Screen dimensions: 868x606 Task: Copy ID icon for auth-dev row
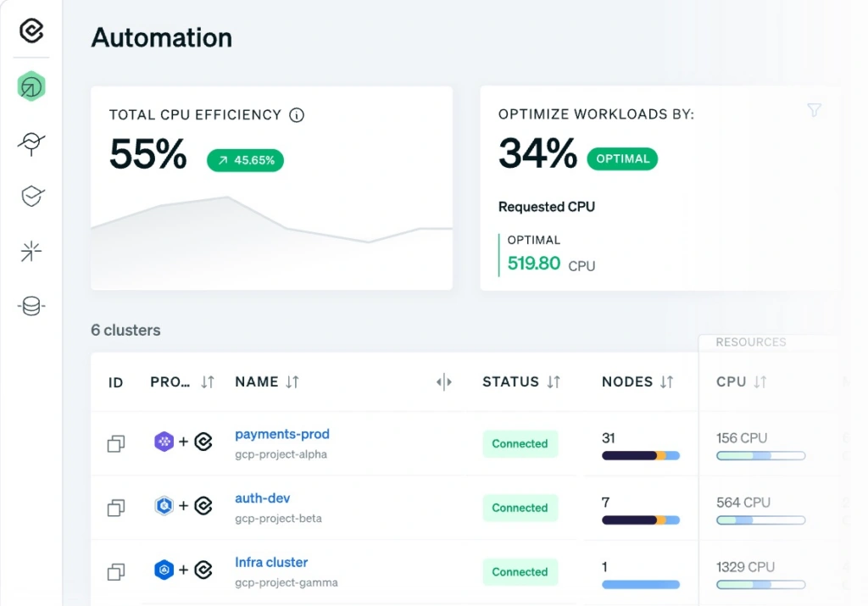click(x=116, y=508)
